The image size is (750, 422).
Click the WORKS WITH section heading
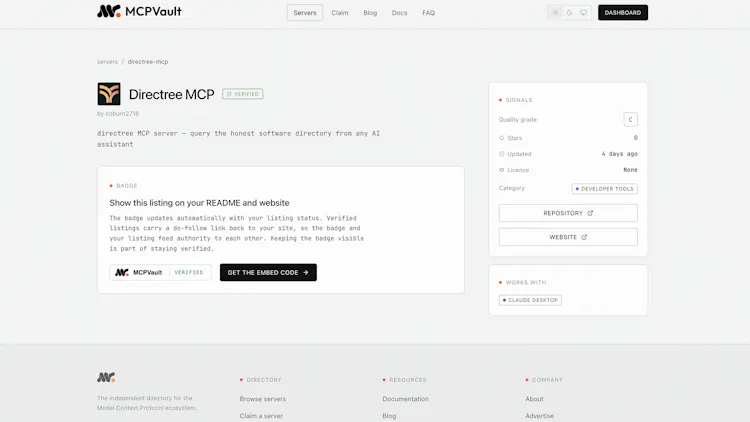(526, 282)
